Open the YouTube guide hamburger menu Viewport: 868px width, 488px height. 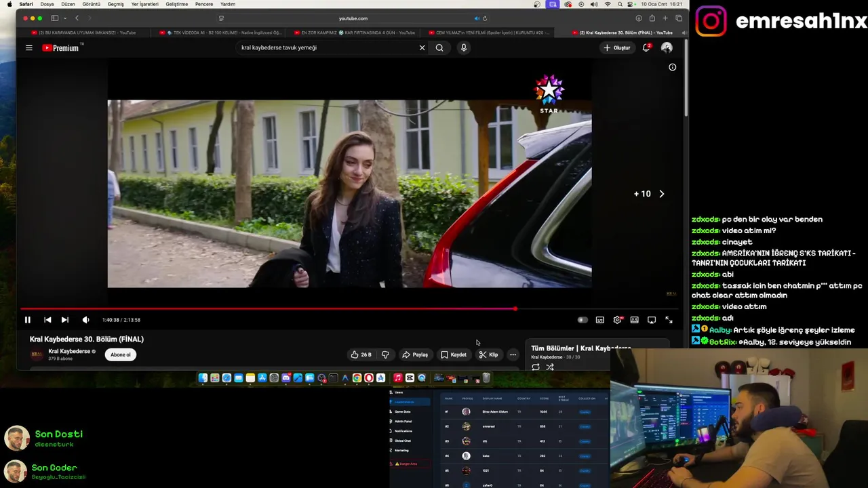[x=29, y=47]
